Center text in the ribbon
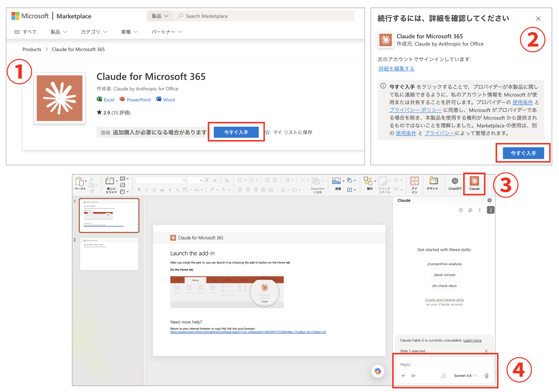The height and width of the screenshot is (392, 559). click(248, 190)
